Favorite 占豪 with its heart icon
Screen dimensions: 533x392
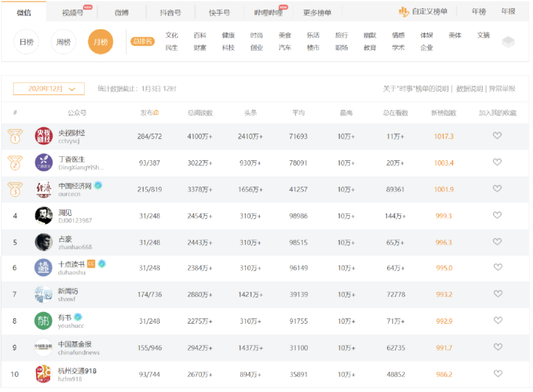point(497,242)
